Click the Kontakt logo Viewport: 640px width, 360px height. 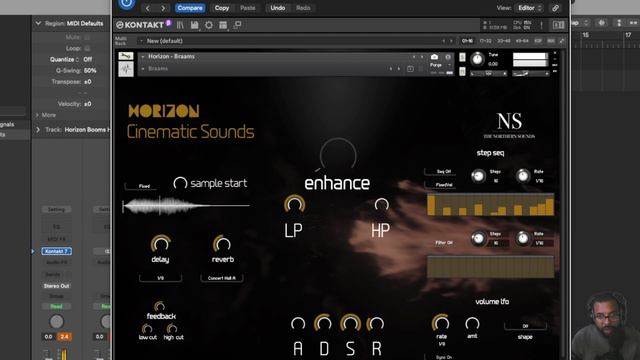point(140,25)
